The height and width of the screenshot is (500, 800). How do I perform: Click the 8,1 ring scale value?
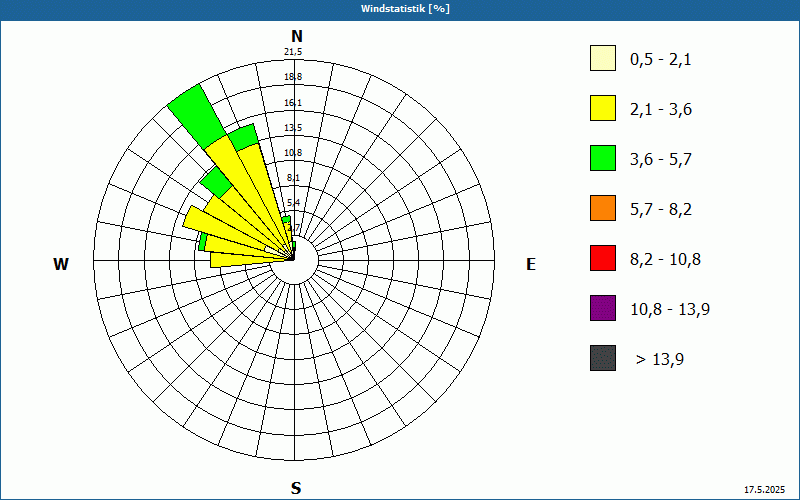293,178
